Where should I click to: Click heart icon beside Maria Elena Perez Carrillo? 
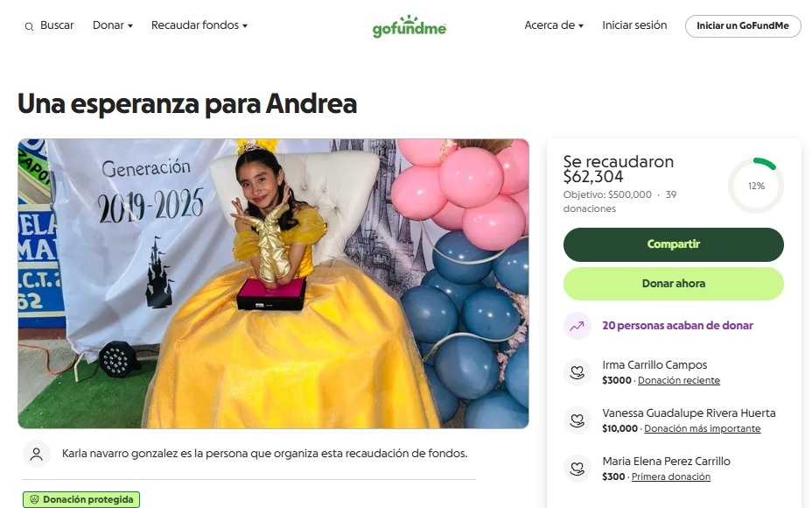577,469
